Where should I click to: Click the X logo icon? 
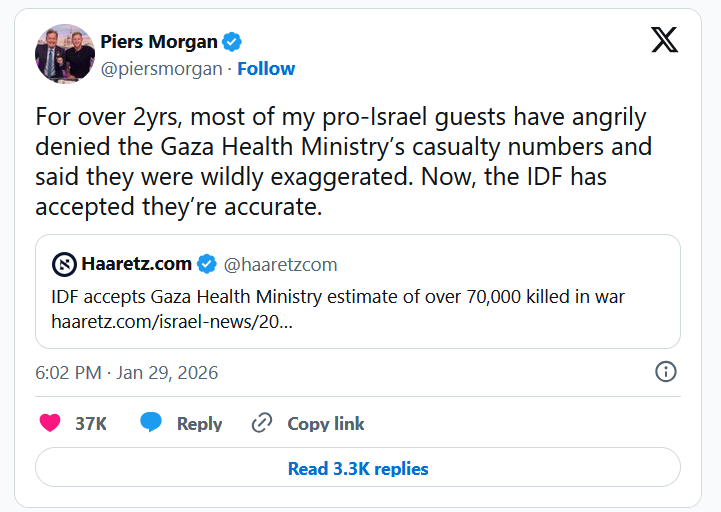coord(664,40)
